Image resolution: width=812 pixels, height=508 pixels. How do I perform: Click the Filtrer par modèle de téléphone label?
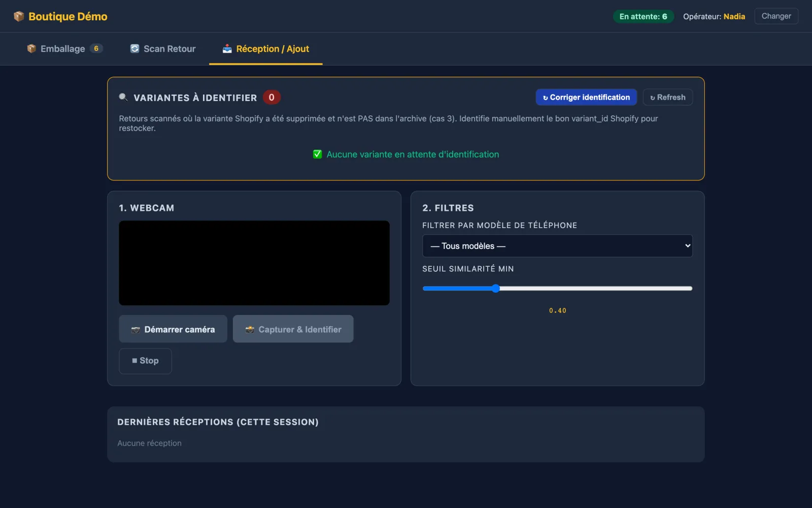499,225
